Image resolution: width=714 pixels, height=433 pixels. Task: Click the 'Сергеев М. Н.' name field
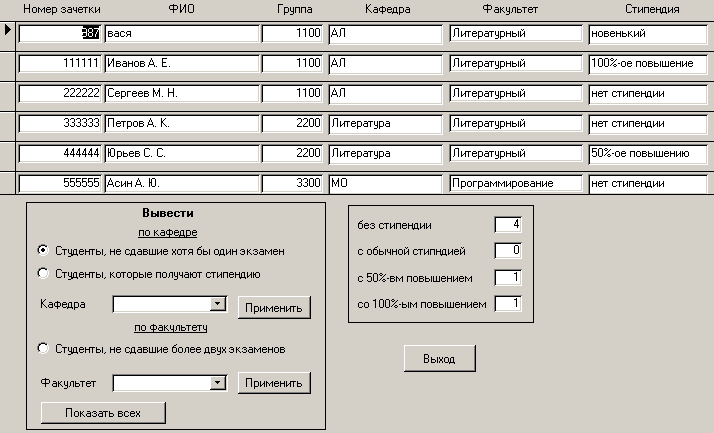(x=182, y=93)
